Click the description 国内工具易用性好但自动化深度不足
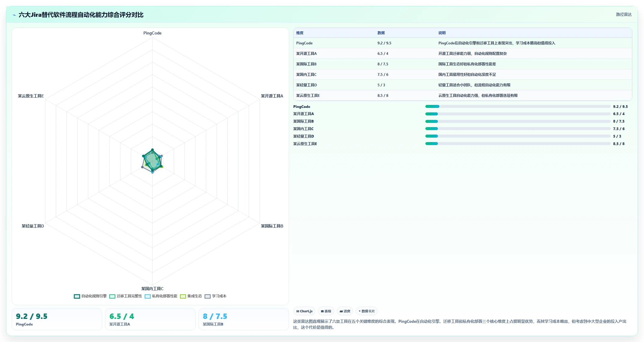The width and height of the screenshot is (644, 342). tap(467, 75)
